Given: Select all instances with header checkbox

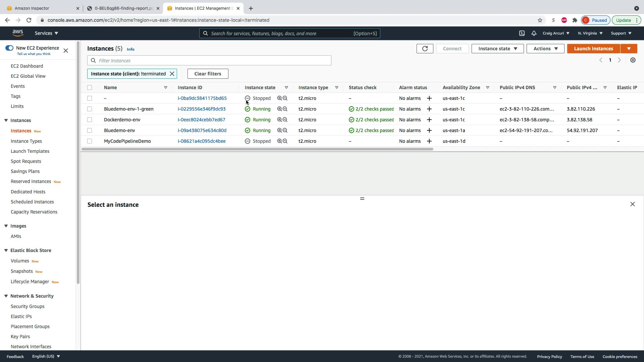Looking at the screenshot, I should coord(90,87).
